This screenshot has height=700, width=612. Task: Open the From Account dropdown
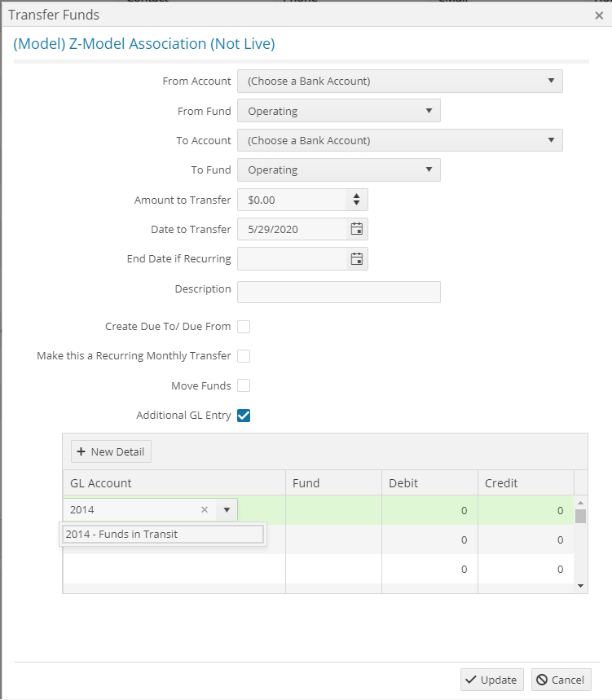click(400, 81)
